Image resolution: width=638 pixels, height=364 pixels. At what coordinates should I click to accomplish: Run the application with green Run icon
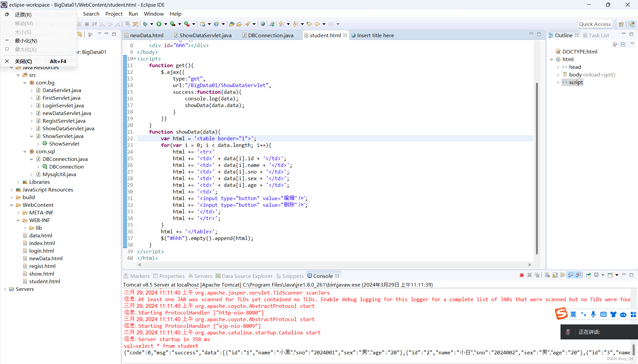coord(159,24)
